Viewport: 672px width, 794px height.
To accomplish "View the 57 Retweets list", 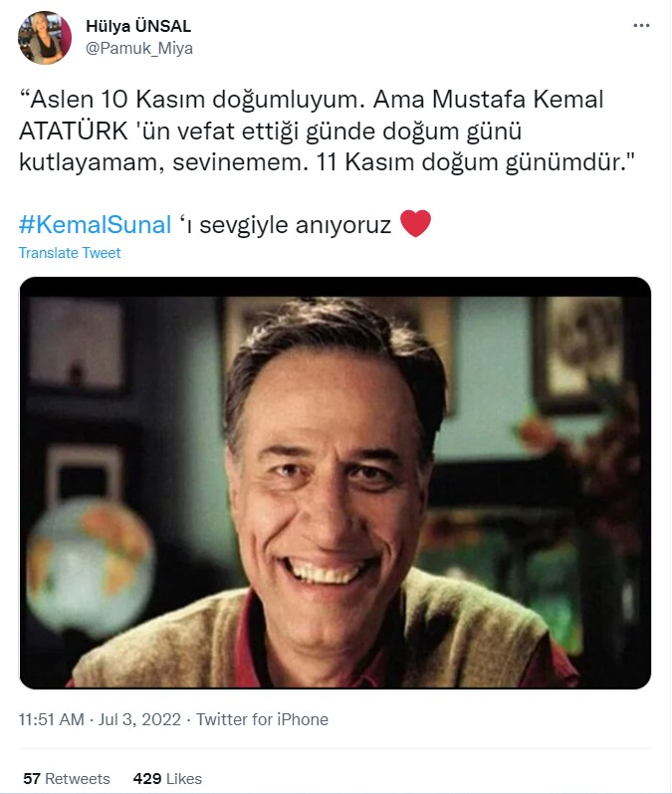I will click(x=67, y=778).
